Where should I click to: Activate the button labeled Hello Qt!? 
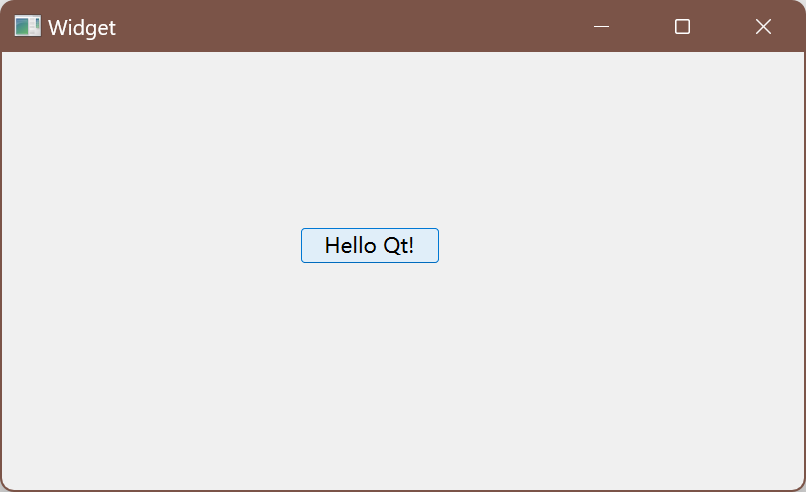370,245
